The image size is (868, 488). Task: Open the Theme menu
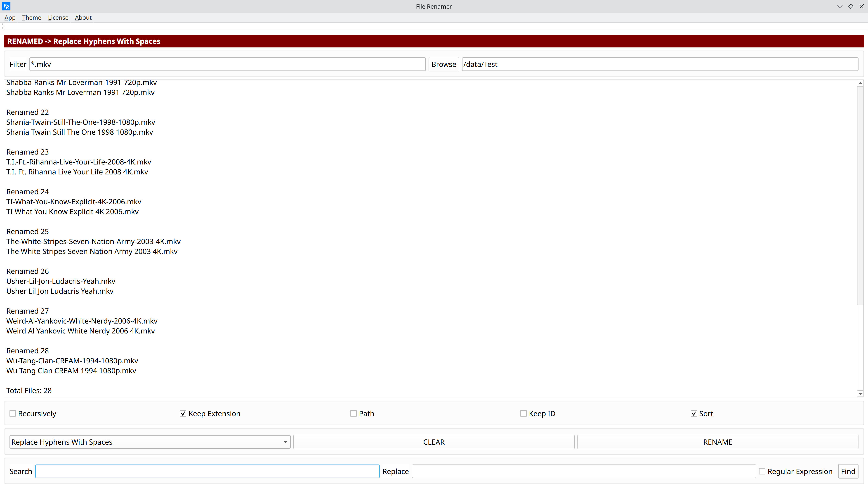click(x=32, y=18)
